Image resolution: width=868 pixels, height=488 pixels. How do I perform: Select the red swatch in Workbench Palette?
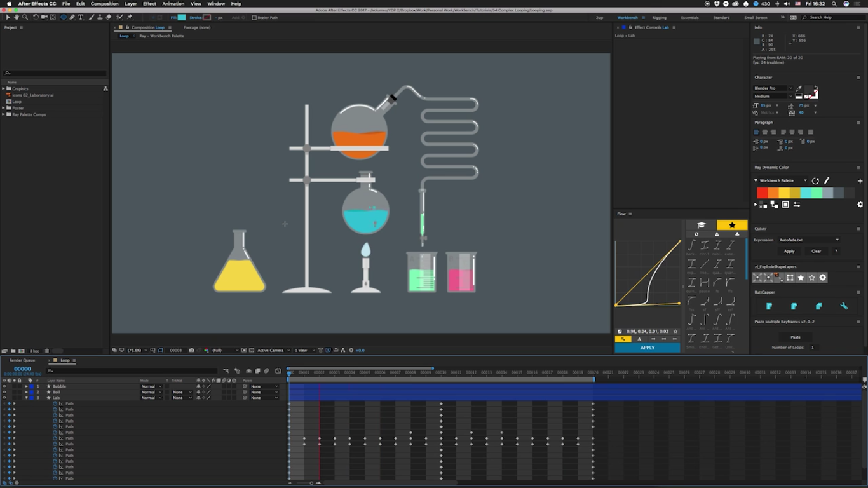762,193
